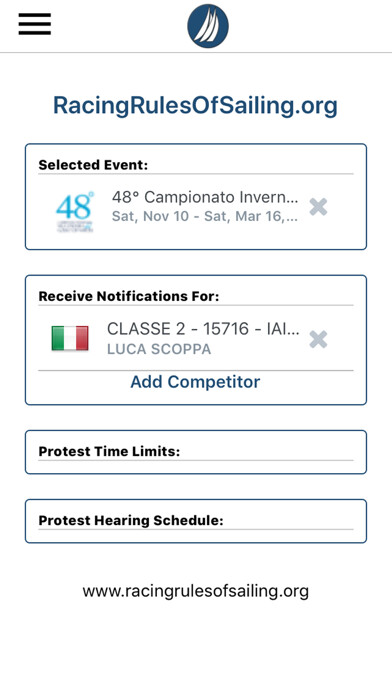Select the 48° Campionato Invern... event name
Viewport: 392px width, 696px height.
click(205, 197)
